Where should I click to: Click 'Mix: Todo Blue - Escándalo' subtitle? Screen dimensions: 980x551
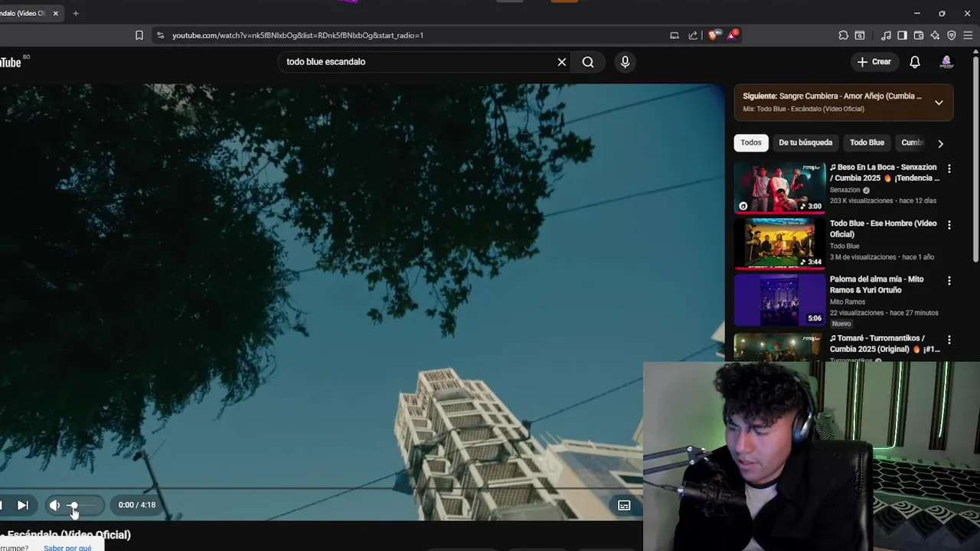pos(803,109)
